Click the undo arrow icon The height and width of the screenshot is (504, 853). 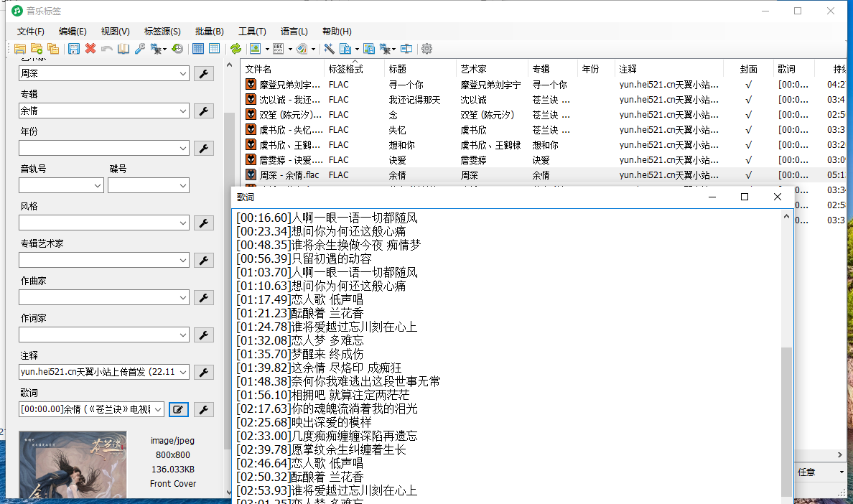point(108,48)
